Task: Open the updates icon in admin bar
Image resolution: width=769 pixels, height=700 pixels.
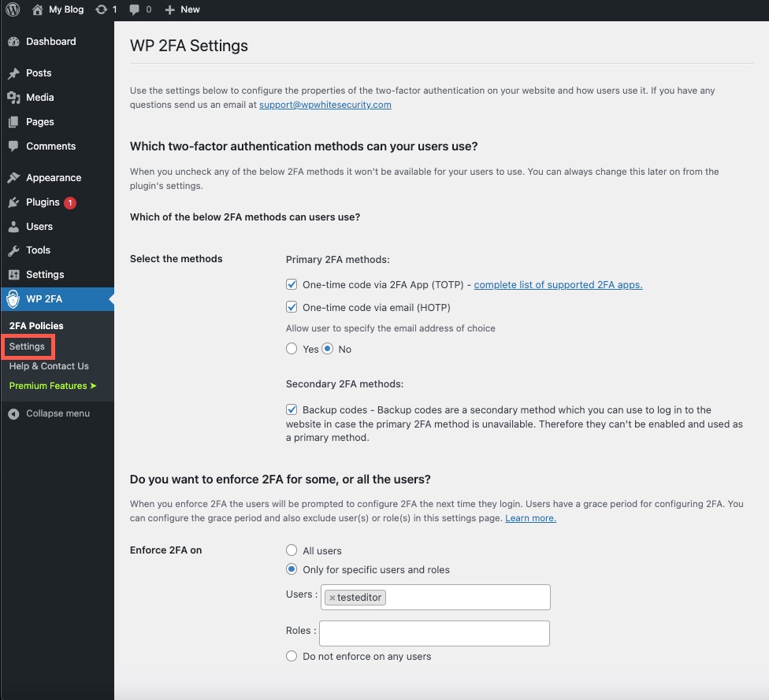Action: (x=101, y=9)
